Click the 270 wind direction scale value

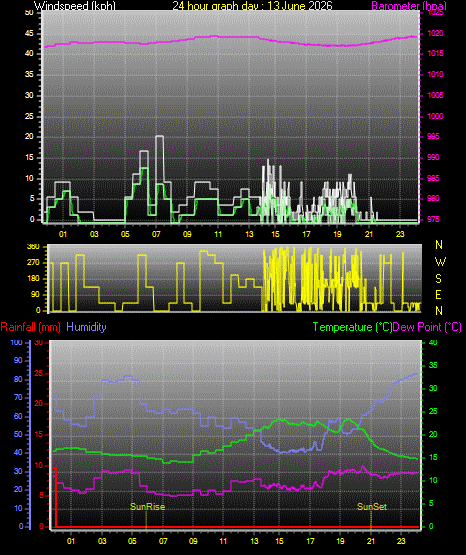pos(33,263)
